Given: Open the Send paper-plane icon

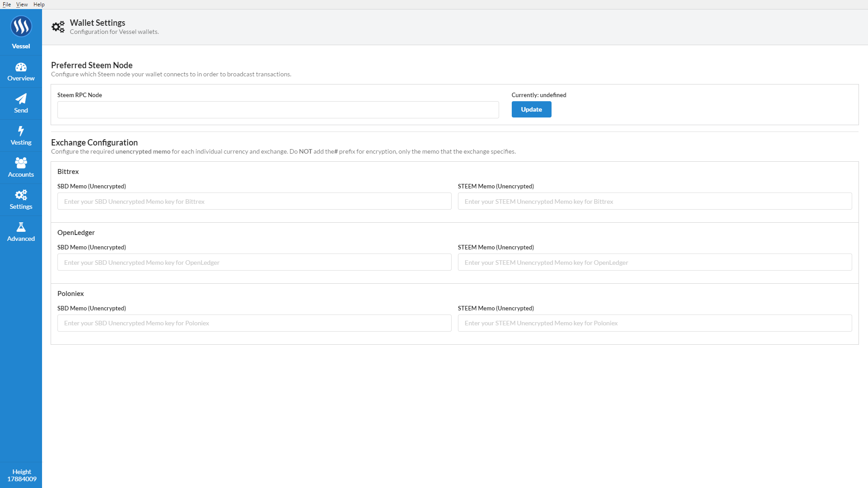Looking at the screenshot, I should coord(21,99).
